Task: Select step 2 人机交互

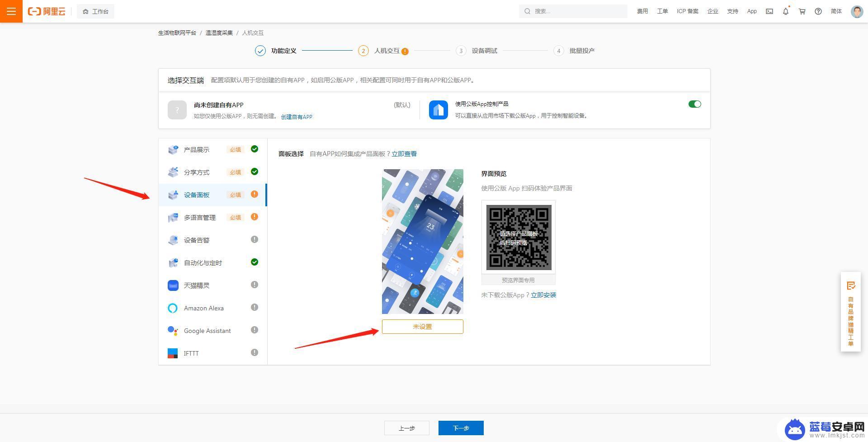Action: point(379,51)
